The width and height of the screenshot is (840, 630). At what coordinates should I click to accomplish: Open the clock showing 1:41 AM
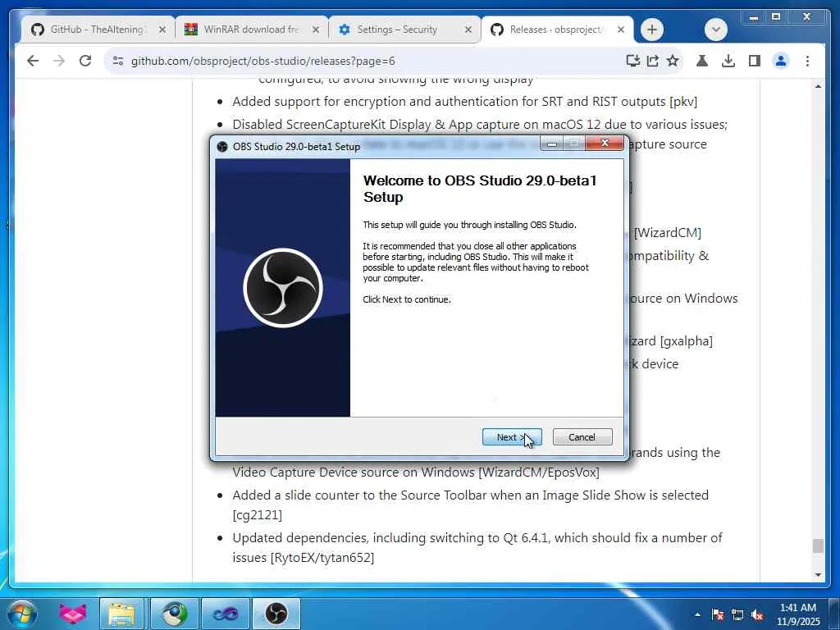(x=798, y=614)
